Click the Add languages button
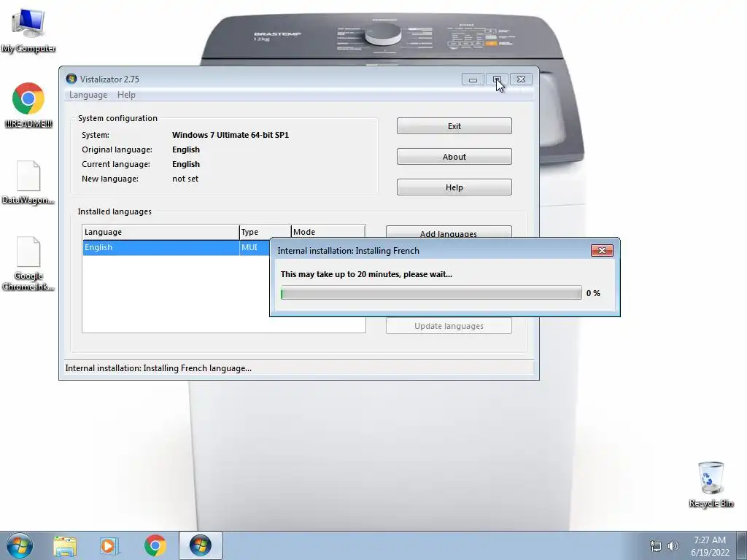This screenshot has width=747, height=560. [449, 231]
